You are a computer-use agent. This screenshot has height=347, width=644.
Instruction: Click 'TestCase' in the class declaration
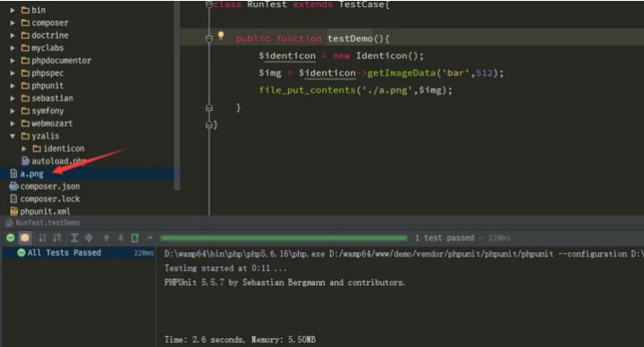[x=361, y=4]
